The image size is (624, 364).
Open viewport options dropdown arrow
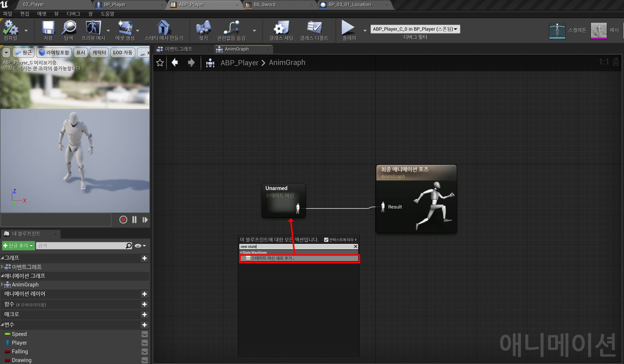tap(6, 52)
